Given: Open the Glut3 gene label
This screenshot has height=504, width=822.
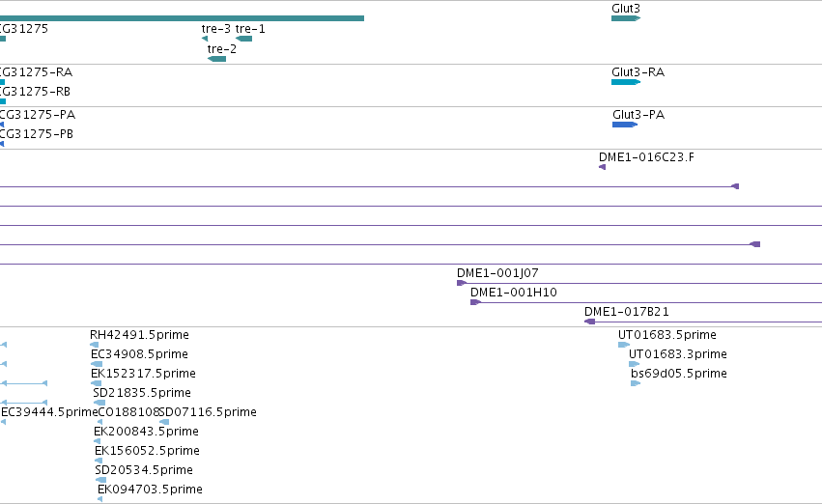Looking at the screenshot, I should tap(625, 9).
